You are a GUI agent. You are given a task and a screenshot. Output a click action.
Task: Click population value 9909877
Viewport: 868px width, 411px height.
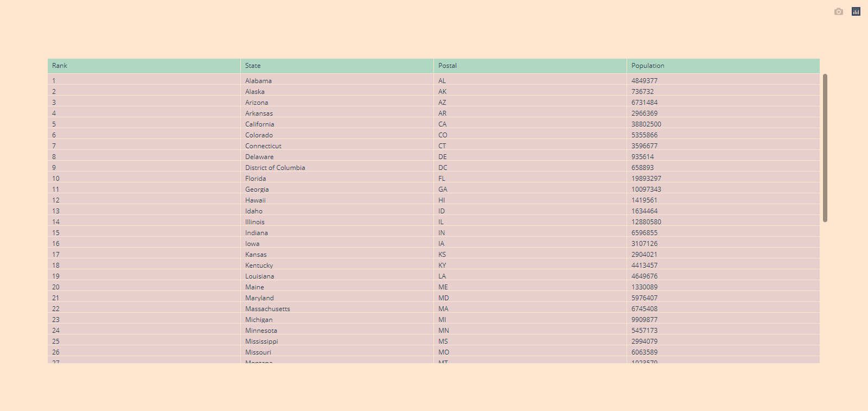(x=644, y=320)
